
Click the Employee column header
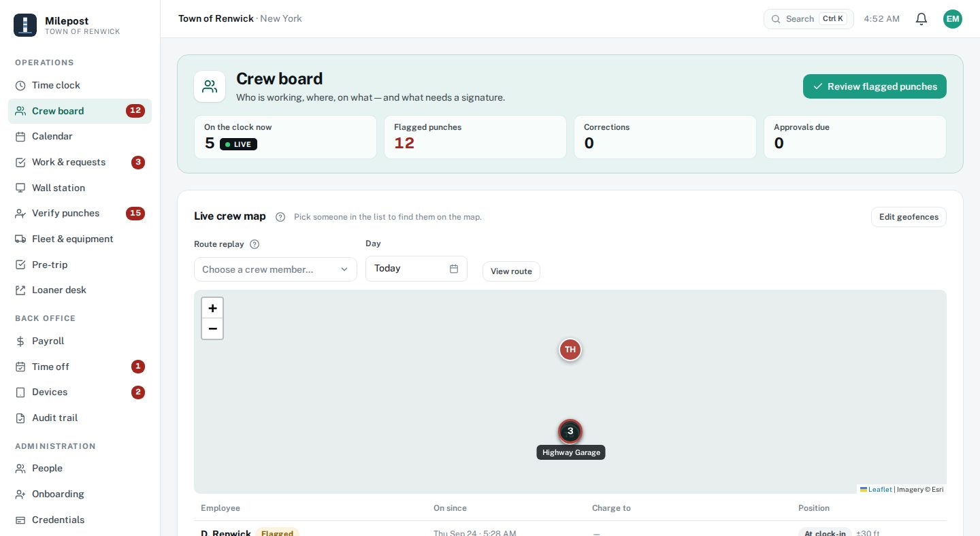[220, 508]
